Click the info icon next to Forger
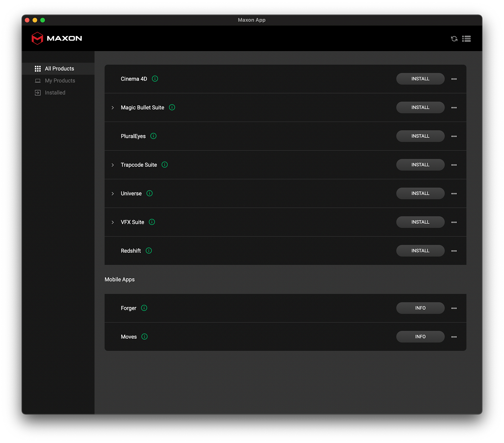The image size is (504, 443). coord(144,308)
